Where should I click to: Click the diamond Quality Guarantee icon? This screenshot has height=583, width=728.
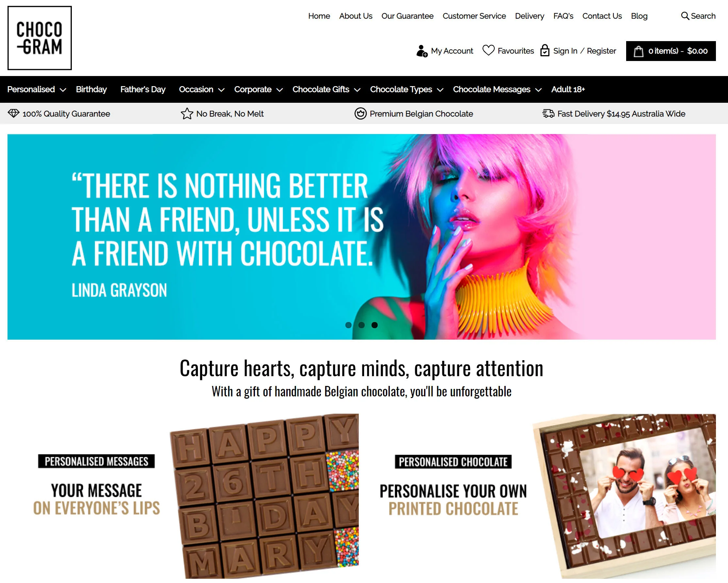[x=13, y=113]
